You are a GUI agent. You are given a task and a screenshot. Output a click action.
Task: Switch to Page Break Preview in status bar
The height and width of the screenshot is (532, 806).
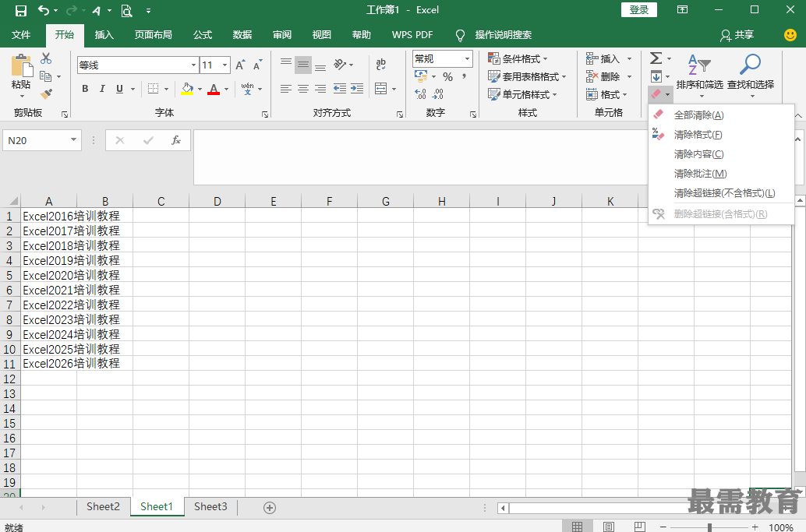[639, 527]
